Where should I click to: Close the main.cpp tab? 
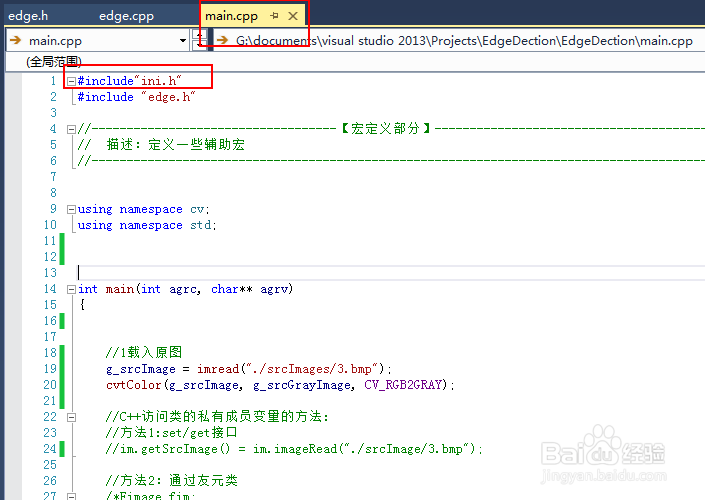tap(293, 16)
